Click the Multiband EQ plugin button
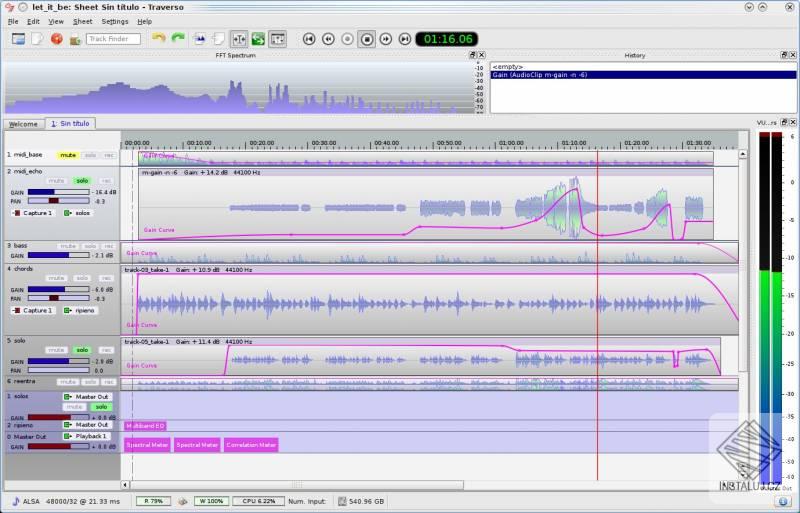800x513 pixels. 145,426
